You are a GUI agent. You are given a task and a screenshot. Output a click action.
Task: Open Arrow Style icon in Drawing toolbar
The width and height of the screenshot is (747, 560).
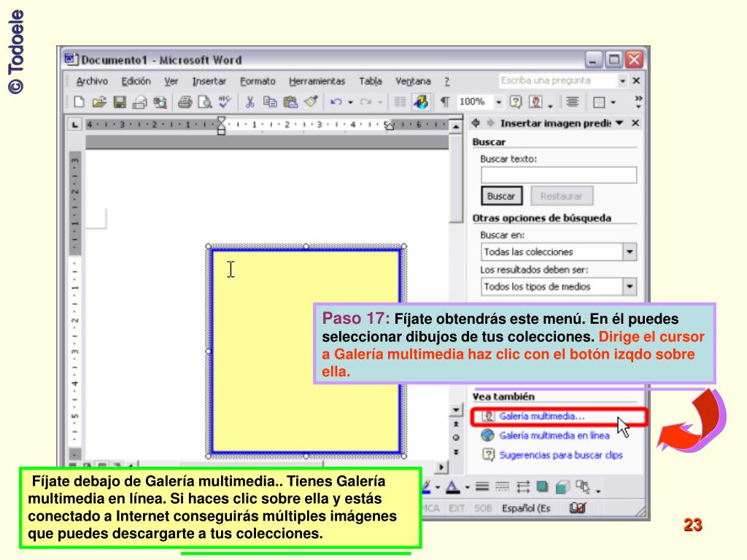[522, 486]
